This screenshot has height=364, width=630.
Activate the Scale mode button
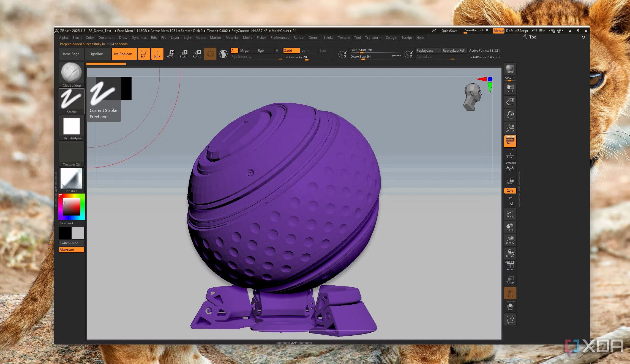click(184, 54)
